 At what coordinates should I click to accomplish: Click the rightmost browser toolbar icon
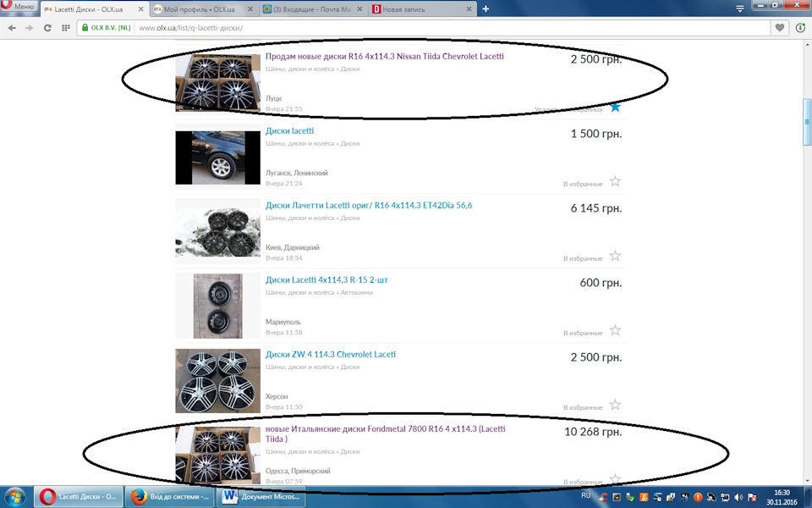tap(801, 28)
